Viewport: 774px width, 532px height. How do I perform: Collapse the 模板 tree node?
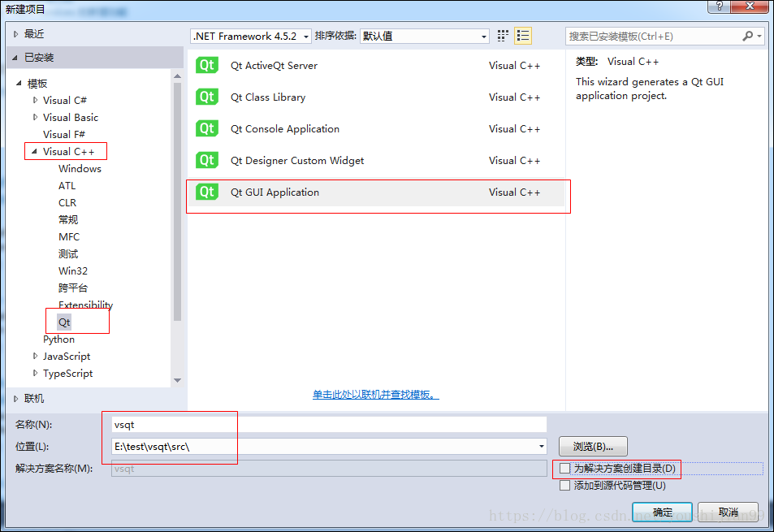(19, 84)
